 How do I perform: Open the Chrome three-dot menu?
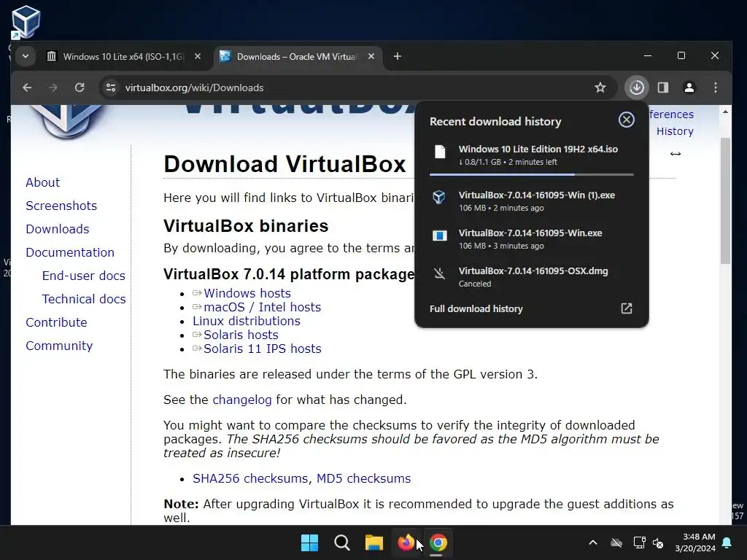tap(715, 87)
